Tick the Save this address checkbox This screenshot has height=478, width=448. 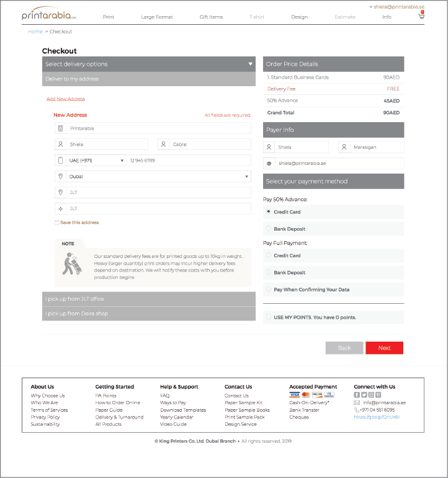57,223
